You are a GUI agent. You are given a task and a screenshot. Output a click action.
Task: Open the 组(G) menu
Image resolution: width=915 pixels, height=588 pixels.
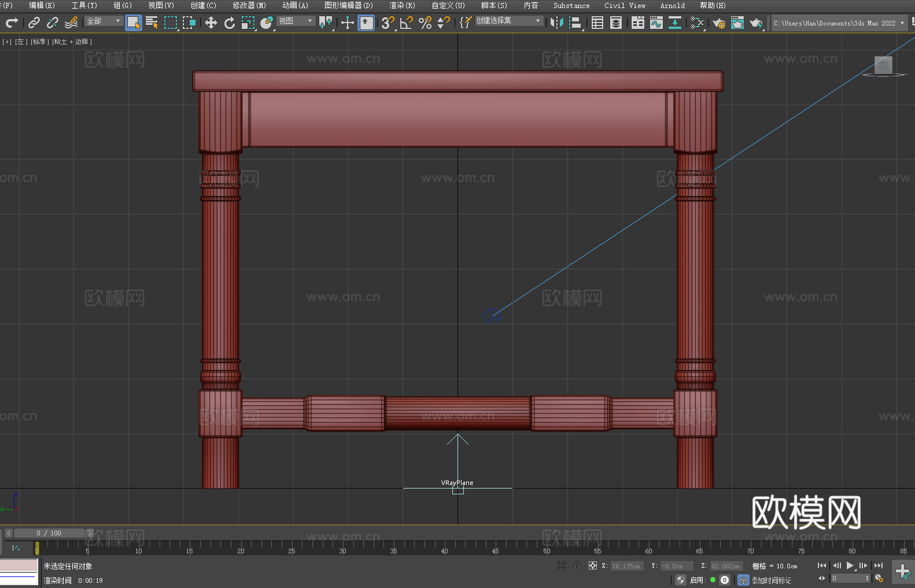pos(123,6)
